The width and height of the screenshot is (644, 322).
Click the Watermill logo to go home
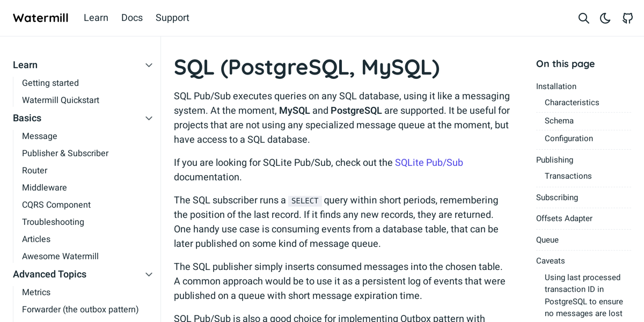coord(40,18)
